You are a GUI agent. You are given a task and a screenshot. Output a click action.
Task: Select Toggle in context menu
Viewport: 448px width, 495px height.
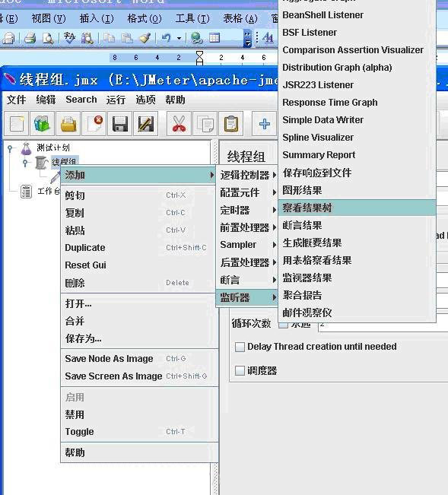coord(138,432)
